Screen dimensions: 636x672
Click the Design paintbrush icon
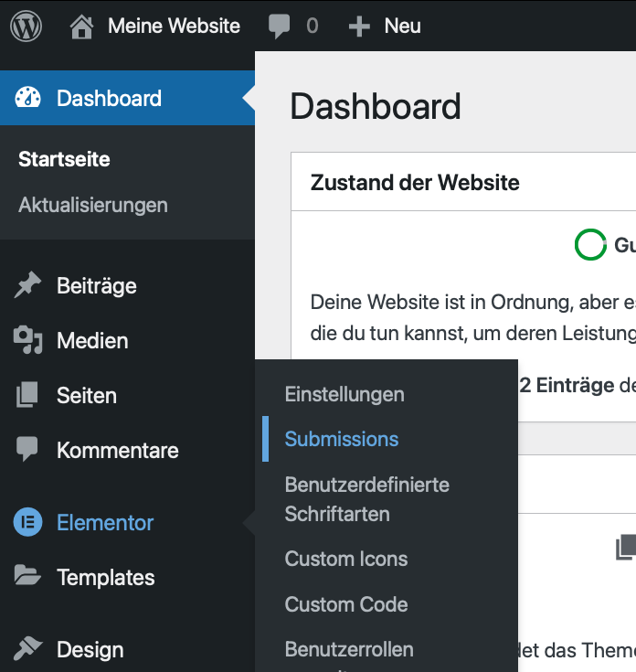click(x=27, y=648)
